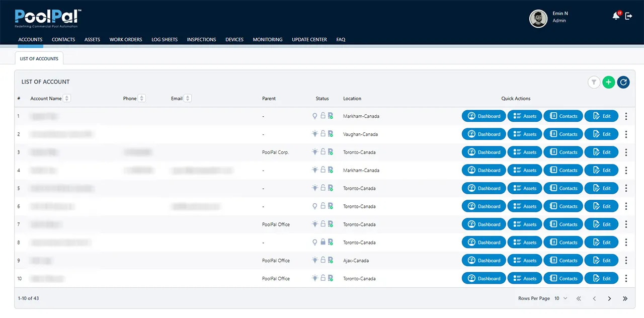Open Assets for account row 2
This screenshot has height=318, width=644.
point(525,134)
